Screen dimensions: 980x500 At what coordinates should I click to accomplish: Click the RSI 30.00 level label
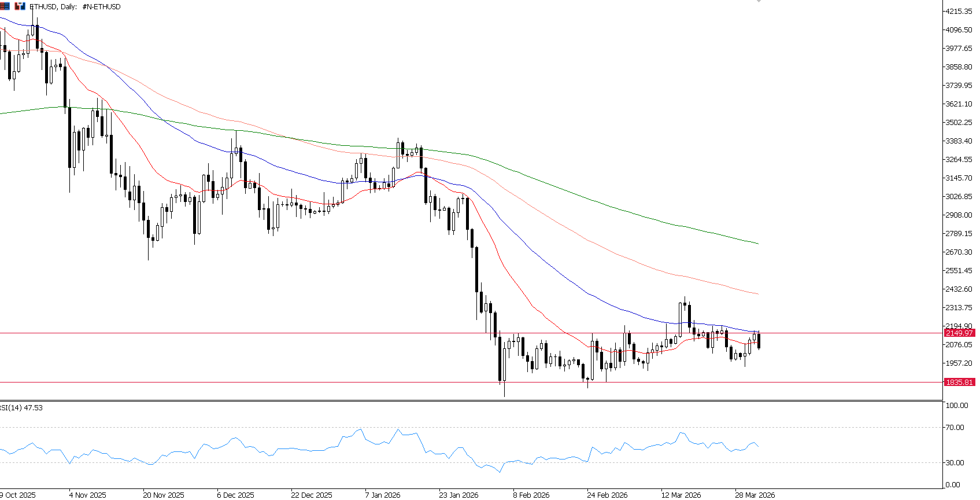click(955, 463)
